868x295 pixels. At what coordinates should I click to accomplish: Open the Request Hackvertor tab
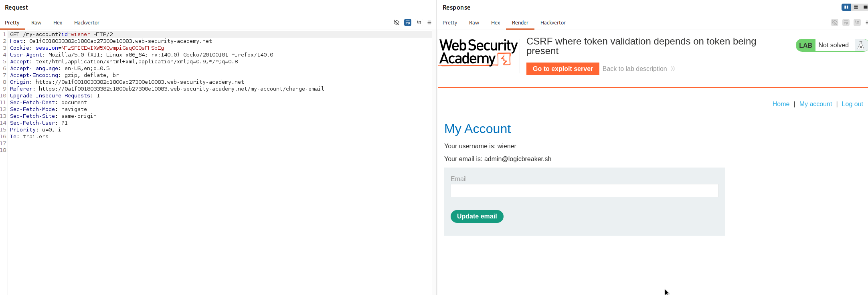click(x=87, y=23)
